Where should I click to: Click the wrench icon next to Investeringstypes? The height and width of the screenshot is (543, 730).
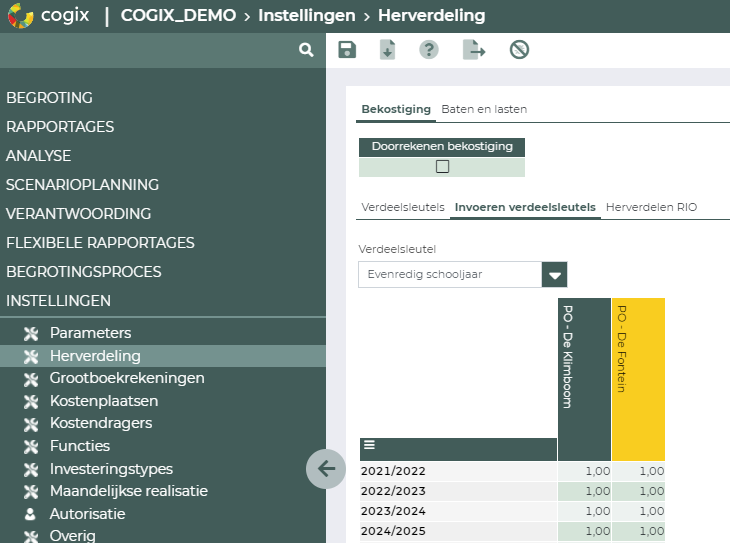coord(31,469)
